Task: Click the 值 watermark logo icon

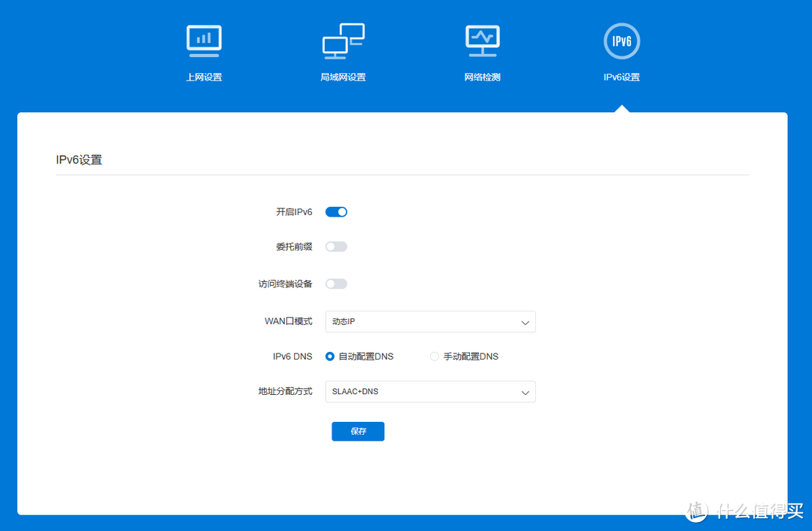Action: pos(697,511)
